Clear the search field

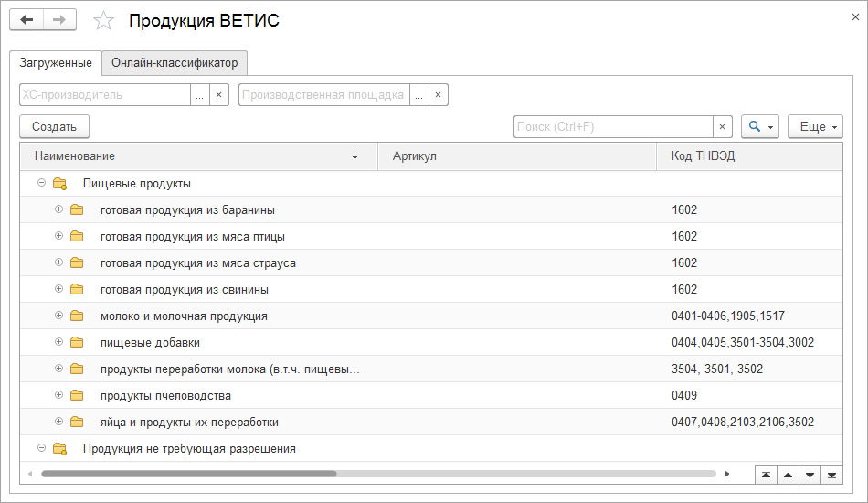click(x=723, y=127)
